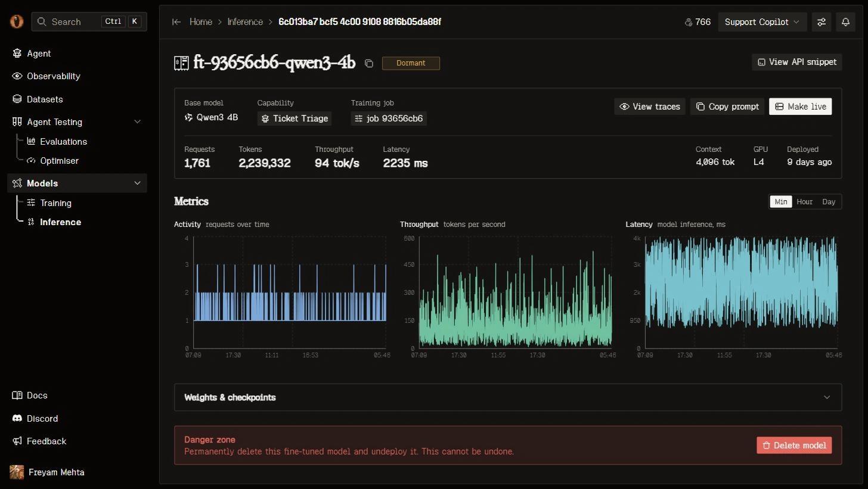
Task: Click View traces button
Action: tap(650, 107)
